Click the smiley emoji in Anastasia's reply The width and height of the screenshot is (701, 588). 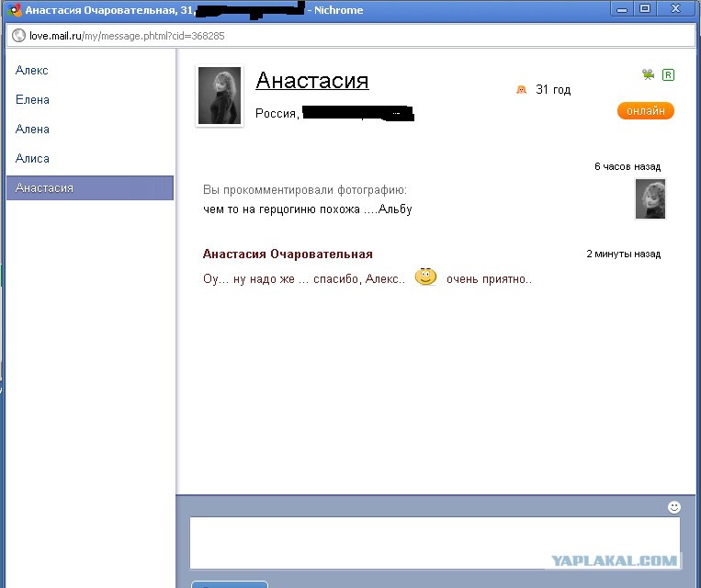(425, 277)
